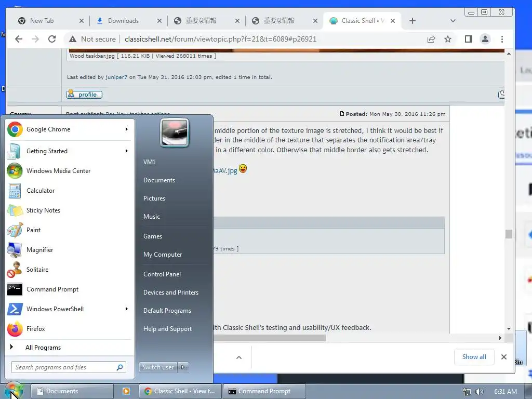Open Windows Media Center
Viewport: 532px width, 399px height.
pyautogui.click(x=70, y=170)
